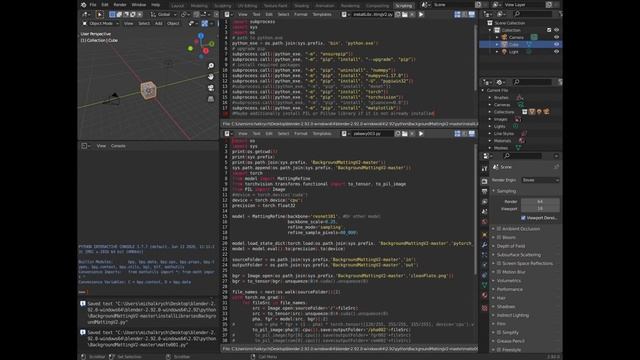Click properties editor search field
The height and width of the screenshot is (360, 640).
tap(522, 156)
